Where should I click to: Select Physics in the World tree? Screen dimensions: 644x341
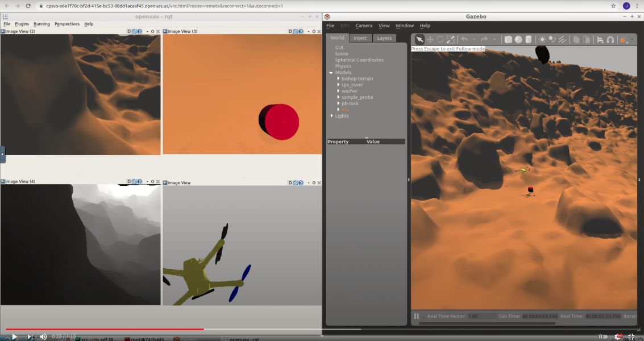point(343,66)
